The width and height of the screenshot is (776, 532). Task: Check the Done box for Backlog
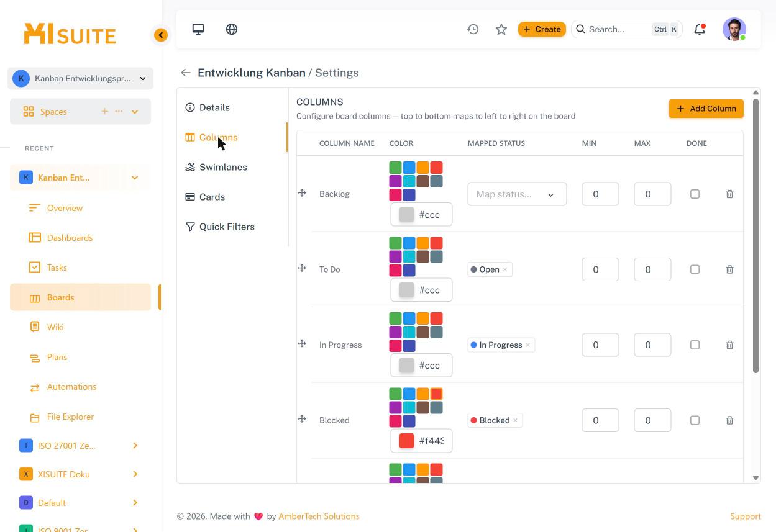click(695, 194)
